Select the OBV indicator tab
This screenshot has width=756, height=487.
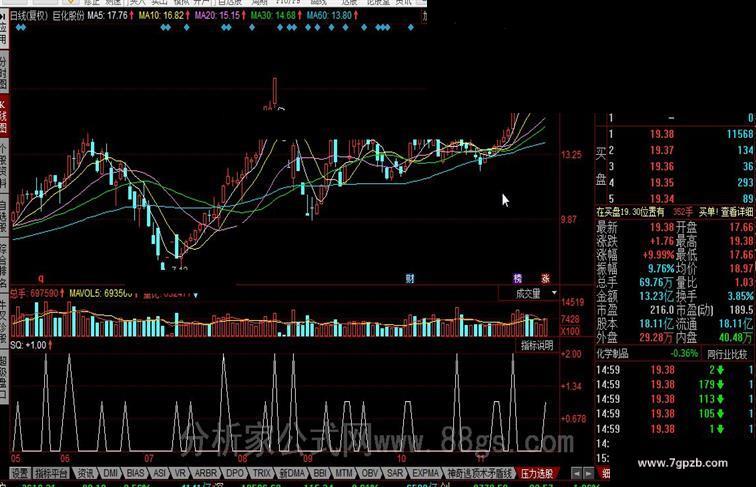click(370, 473)
